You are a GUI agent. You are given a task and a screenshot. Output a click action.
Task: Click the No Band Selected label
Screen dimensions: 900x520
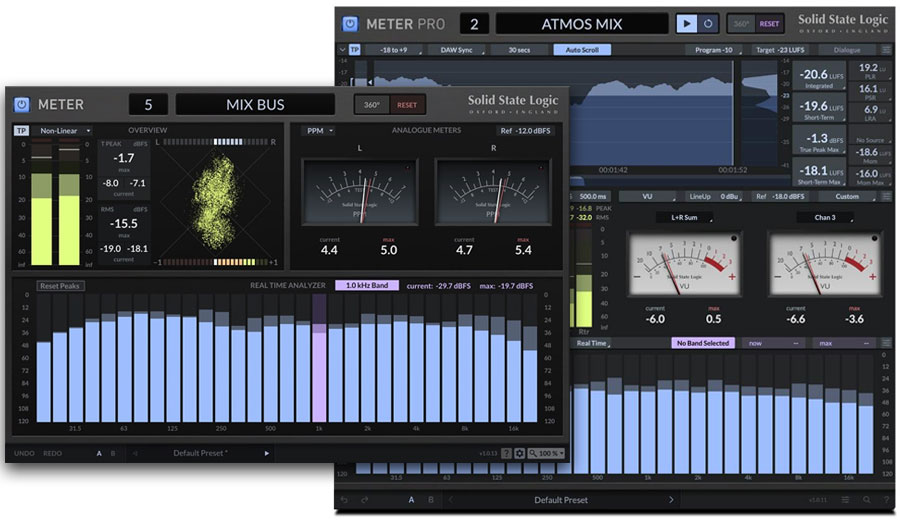click(x=703, y=343)
